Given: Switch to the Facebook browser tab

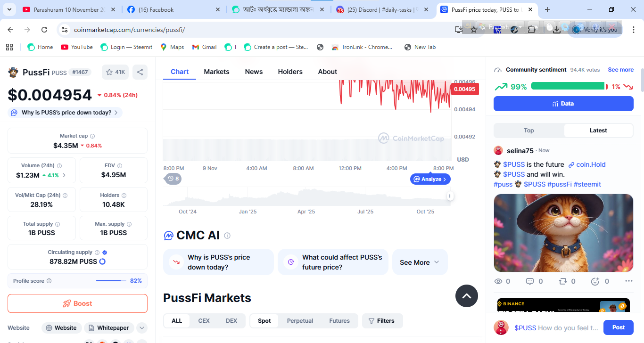Looking at the screenshot, I should 173,9.
